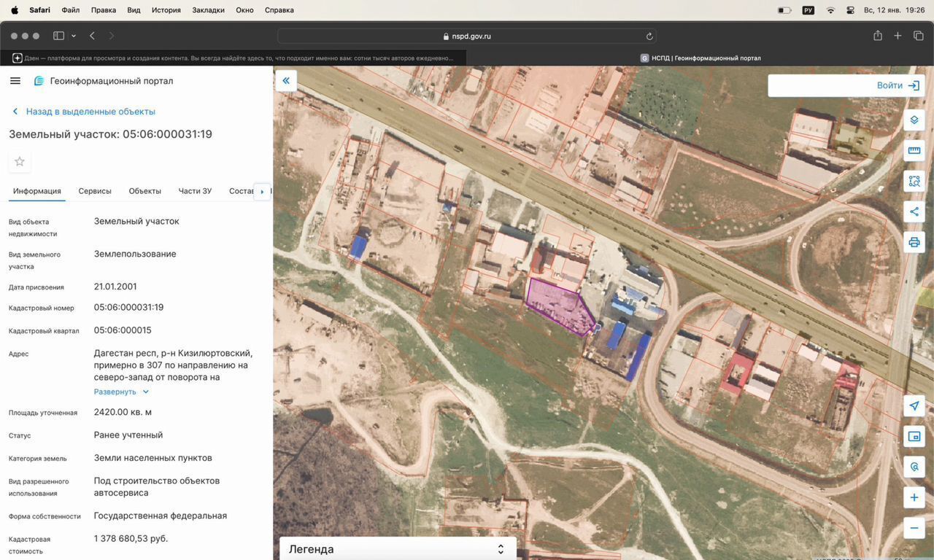Screen dimensions: 934x560
Task: Open the Закладки menu
Action: point(208,10)
